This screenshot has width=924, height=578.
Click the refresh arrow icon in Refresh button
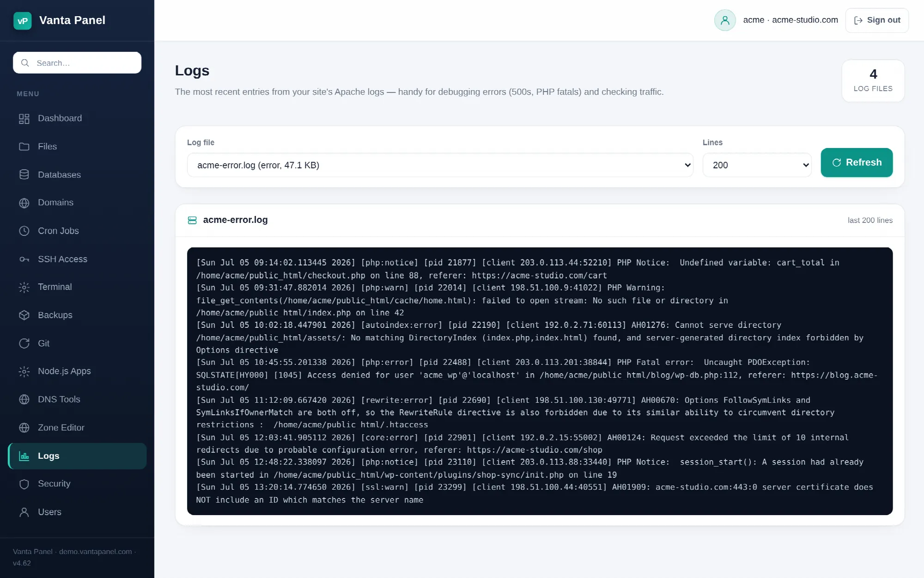tap(836, 163)
